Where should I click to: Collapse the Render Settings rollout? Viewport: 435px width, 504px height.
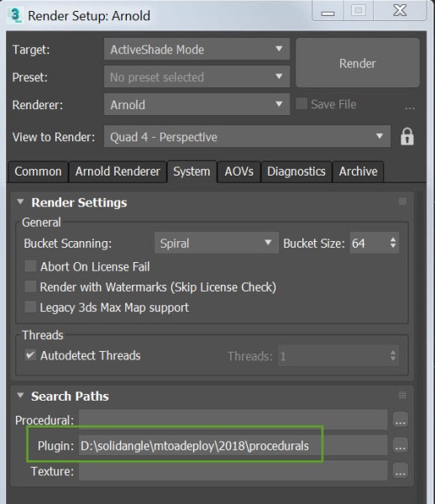(20, 202)
